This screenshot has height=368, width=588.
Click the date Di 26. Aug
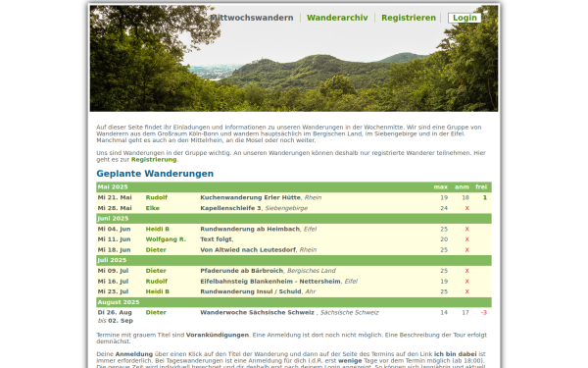[115, 312]
